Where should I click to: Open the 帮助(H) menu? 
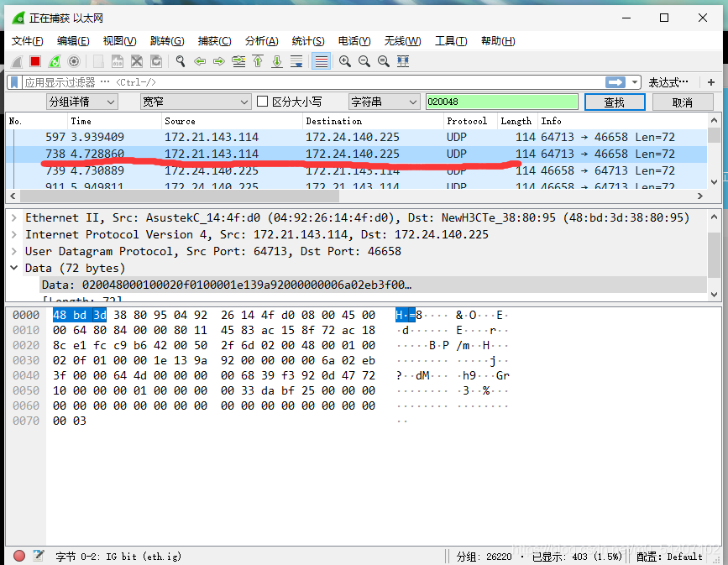(498, 41)
